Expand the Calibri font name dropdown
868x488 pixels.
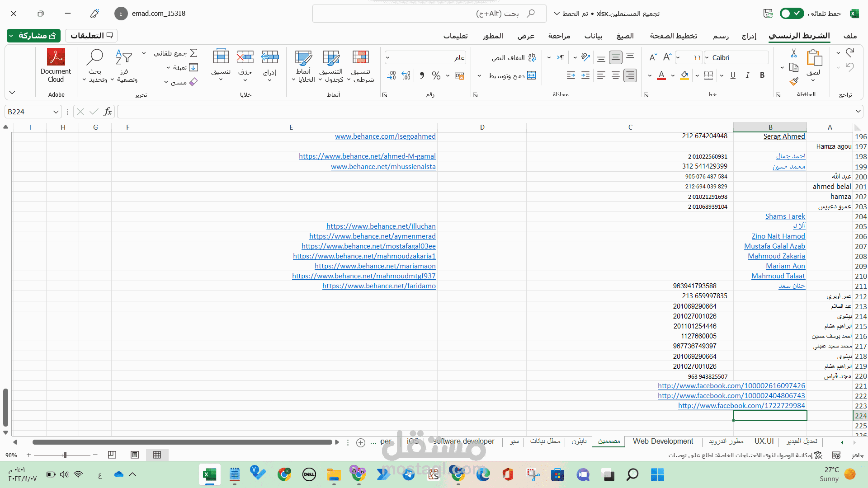707,58
